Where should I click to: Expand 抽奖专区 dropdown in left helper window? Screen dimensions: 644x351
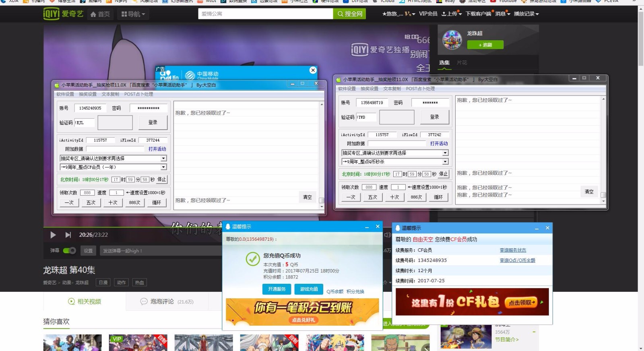164,159
